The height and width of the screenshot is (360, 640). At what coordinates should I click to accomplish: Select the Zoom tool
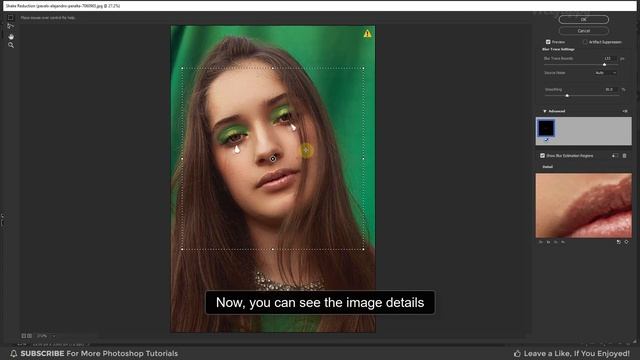(x=11, y=45)
